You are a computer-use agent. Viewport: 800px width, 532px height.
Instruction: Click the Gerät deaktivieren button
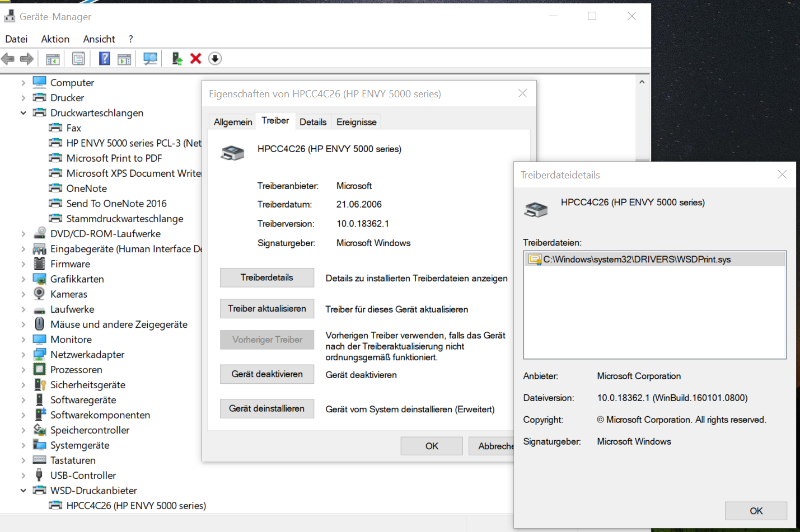click(267, 374)
